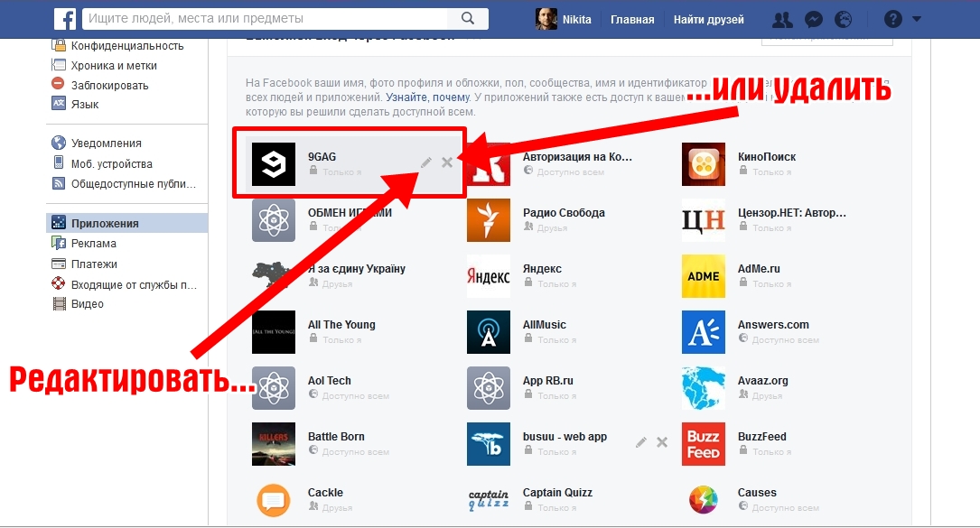Click the pencil edit icon for 9GAG
This screenshot has height=528, width=980.
tap(426, 162)
